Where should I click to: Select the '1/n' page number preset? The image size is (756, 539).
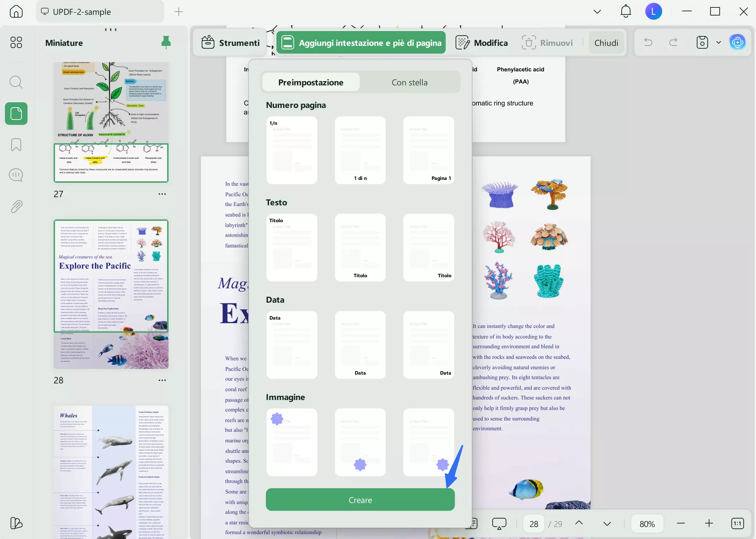292,150
